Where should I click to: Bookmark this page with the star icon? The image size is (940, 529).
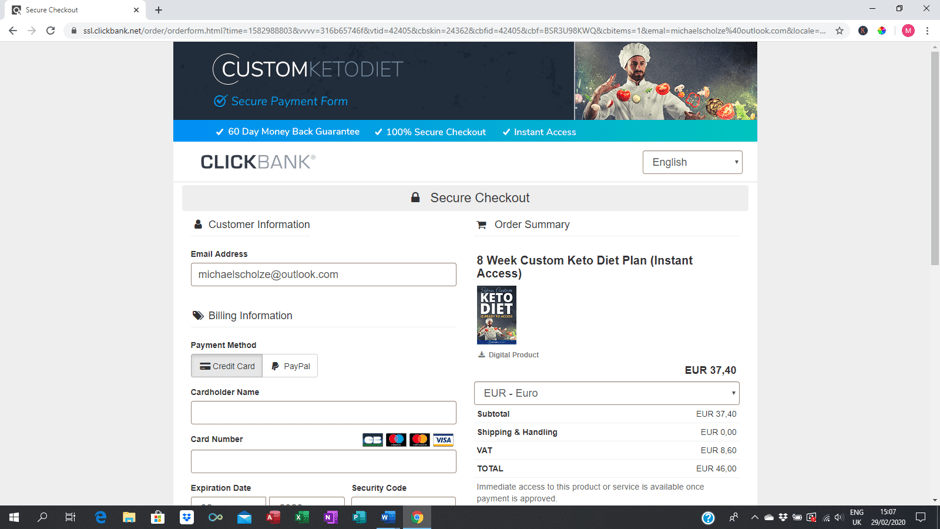click(839, 31)
